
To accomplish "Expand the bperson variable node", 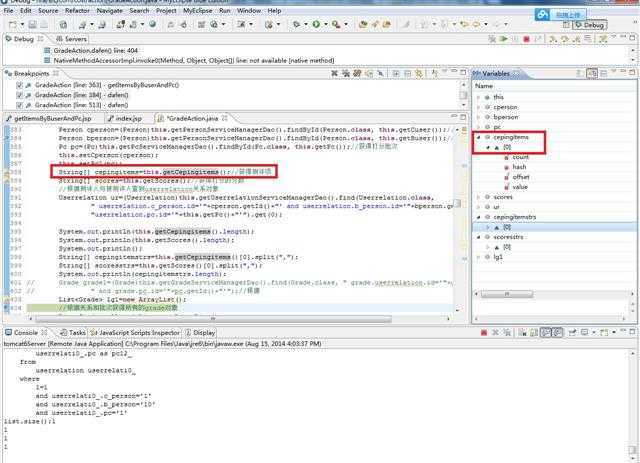I will click(479, 117).
